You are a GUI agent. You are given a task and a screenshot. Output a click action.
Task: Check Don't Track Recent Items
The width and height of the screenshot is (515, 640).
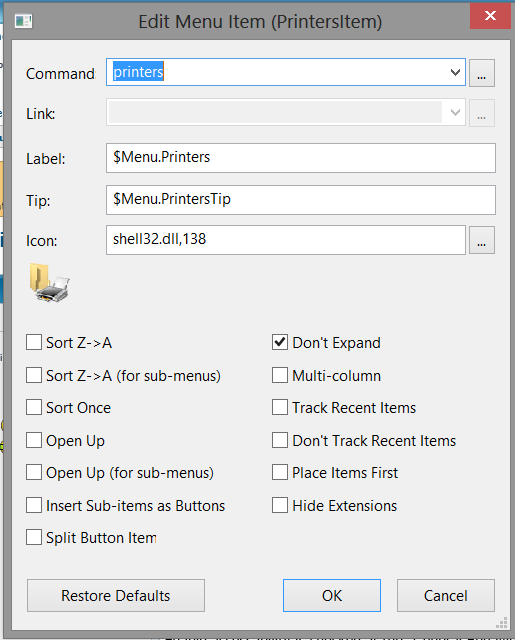pyautogui.click(x=280, y=440)
